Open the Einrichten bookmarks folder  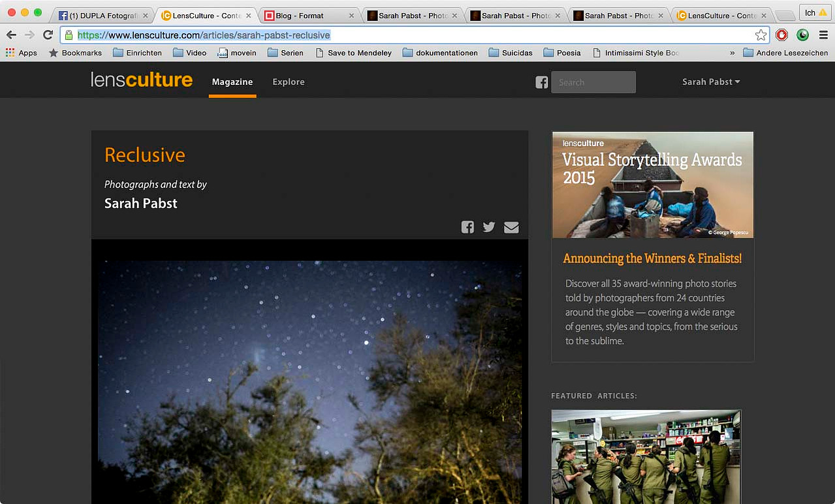click(x=137, y=53)
